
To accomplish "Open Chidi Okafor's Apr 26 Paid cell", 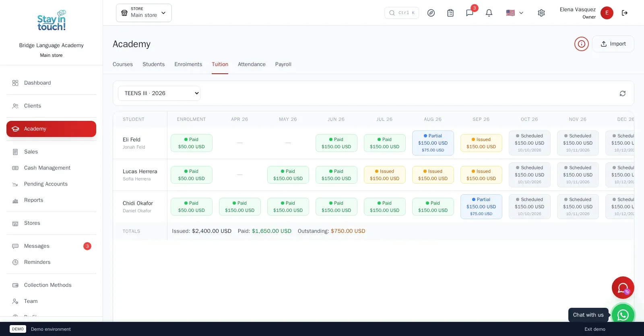I will (x=240, y=207).
